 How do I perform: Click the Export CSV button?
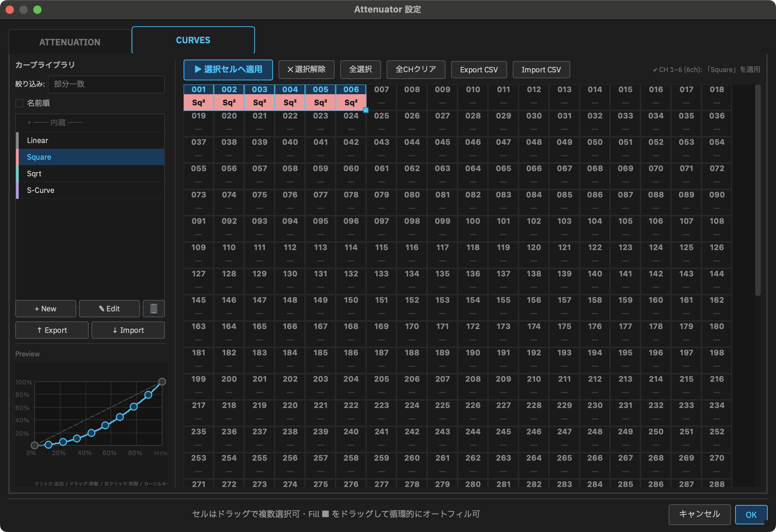pyautogui.click(x=479, y=70)
